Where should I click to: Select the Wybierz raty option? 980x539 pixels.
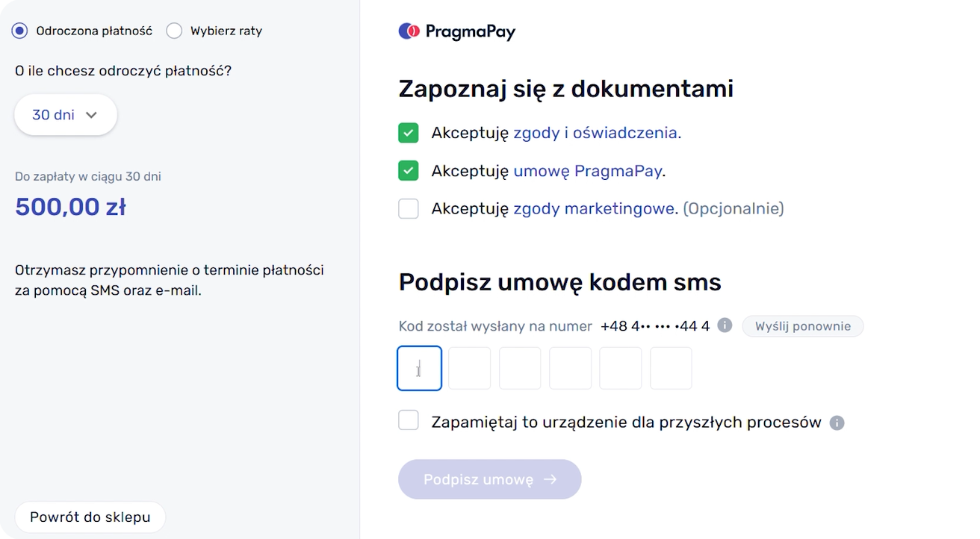pos(174,31)
